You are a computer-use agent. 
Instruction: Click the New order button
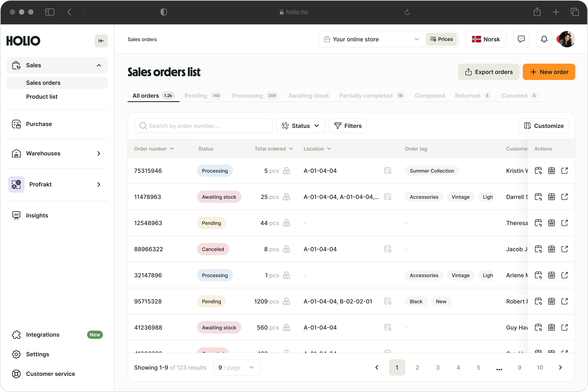(x=549, y=72)
